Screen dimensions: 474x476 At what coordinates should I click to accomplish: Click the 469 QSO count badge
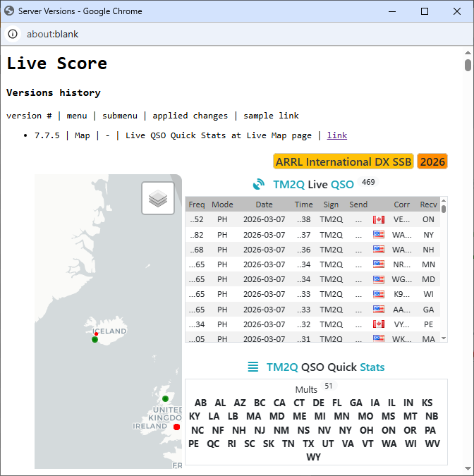368,182
